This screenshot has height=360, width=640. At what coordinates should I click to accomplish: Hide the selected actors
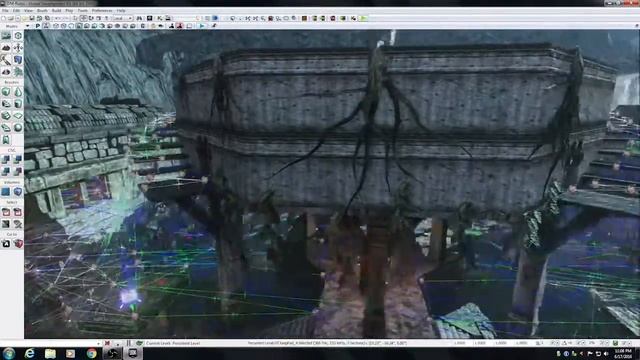[18, 212]
